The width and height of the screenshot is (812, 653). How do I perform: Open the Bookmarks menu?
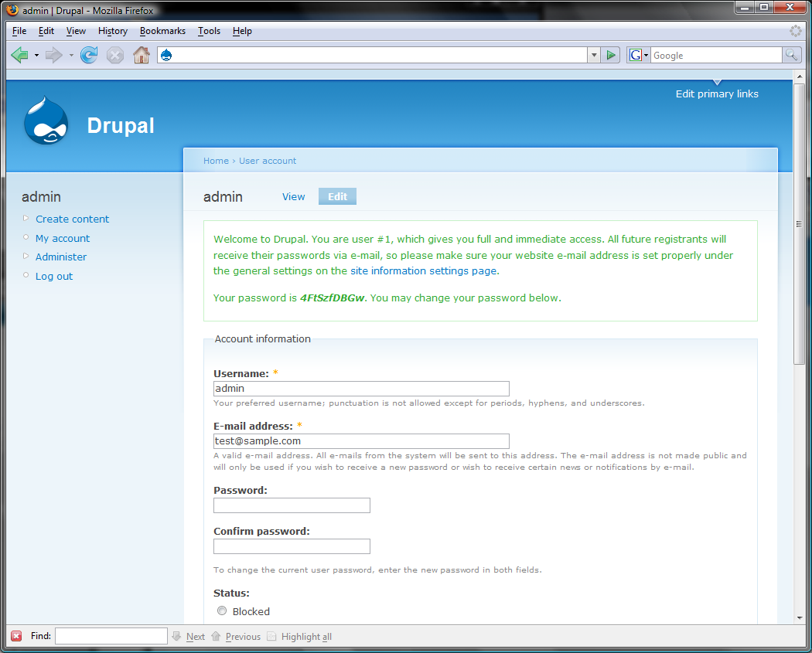coord(162,31)
